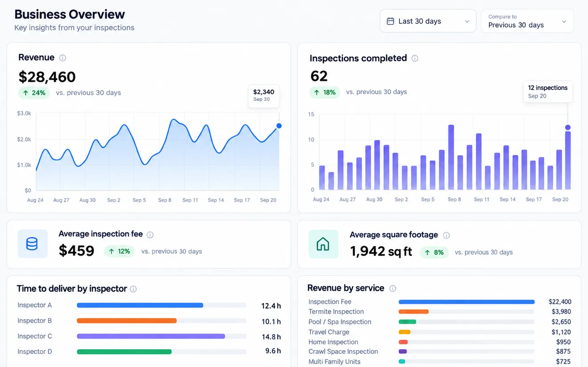This screenshot has width=588, height=367.
Task: Click info icon beside Revenue by service
Action: click(x=393, y=288)
